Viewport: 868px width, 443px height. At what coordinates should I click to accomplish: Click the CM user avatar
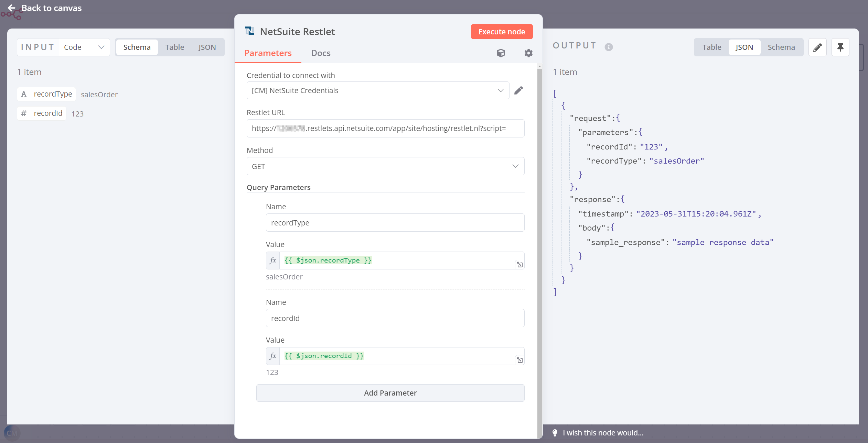(12, 433)
